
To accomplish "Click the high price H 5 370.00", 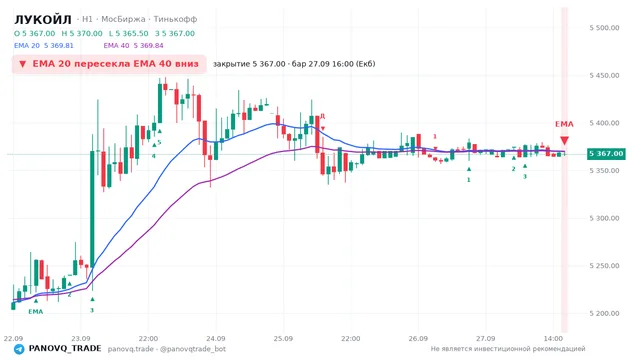I will pyautogui.click(x=82, y=33).
